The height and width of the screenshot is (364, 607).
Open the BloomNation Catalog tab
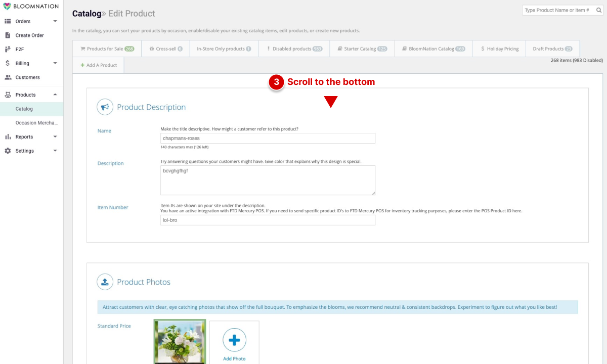[433, 49]
